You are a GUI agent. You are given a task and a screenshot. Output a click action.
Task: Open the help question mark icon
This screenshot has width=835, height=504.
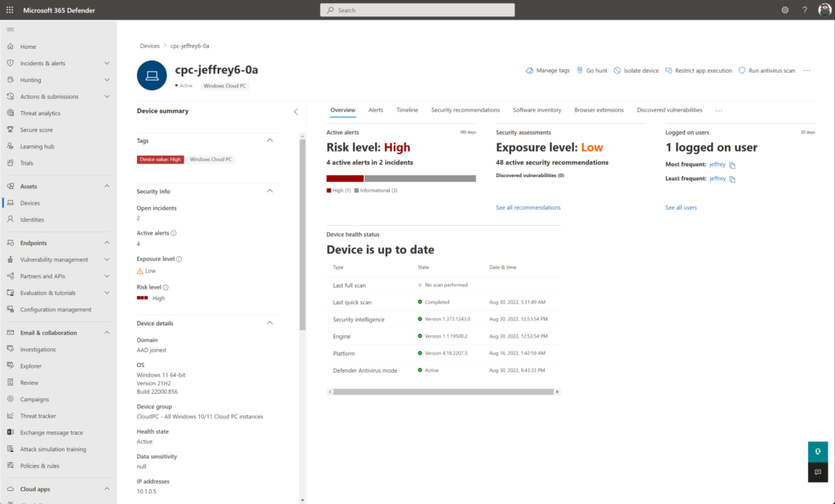point(805,10)
